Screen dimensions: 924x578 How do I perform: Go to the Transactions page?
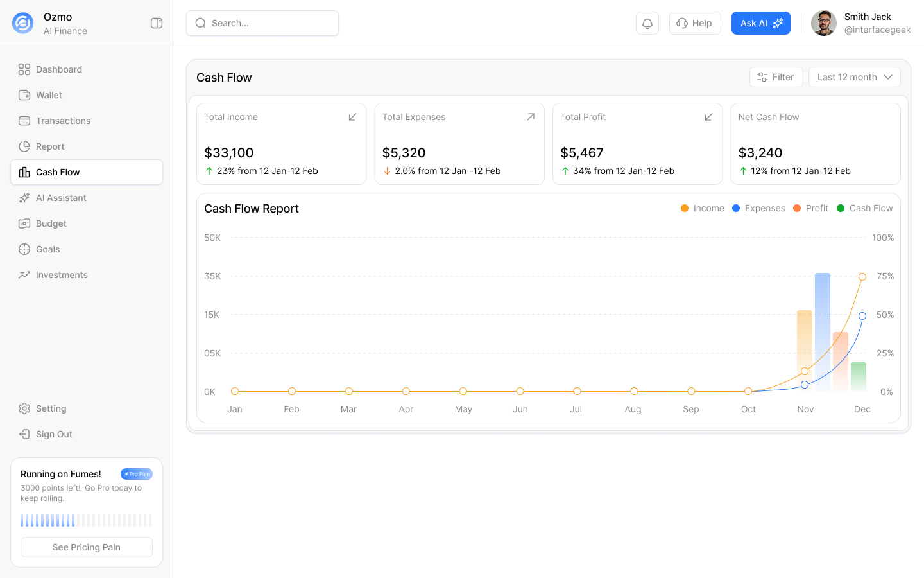point(63,121)
